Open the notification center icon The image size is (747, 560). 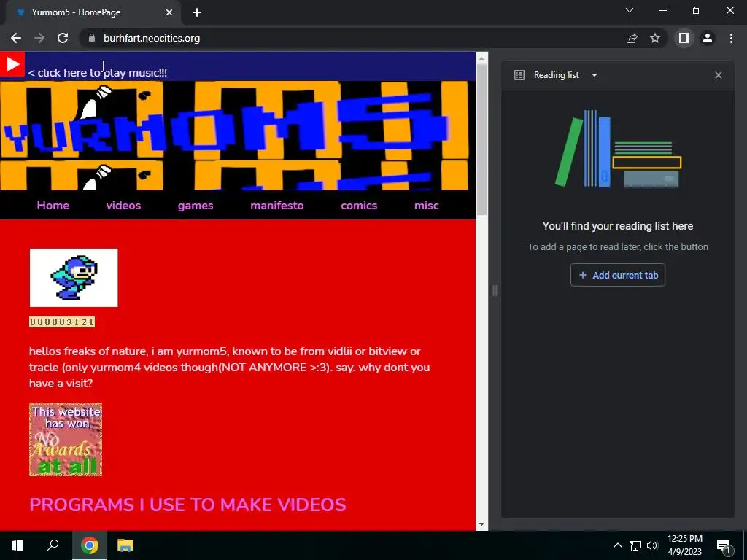click(724, 545)
